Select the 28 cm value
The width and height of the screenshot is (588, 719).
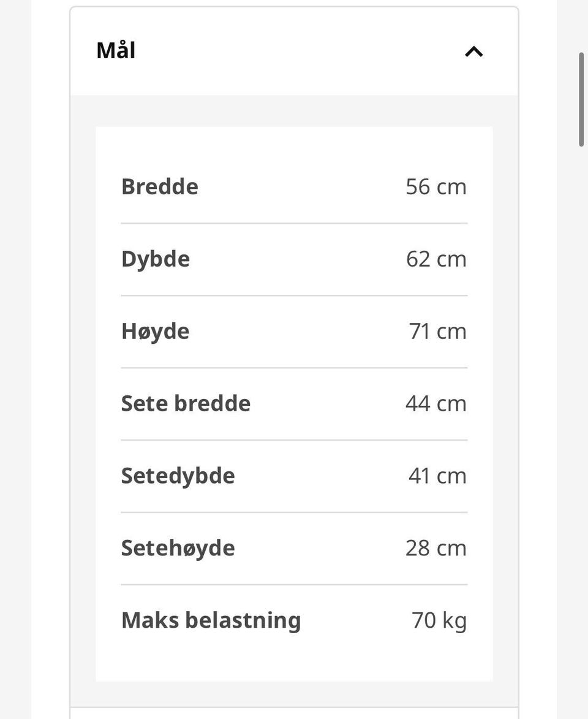(436, 548)
